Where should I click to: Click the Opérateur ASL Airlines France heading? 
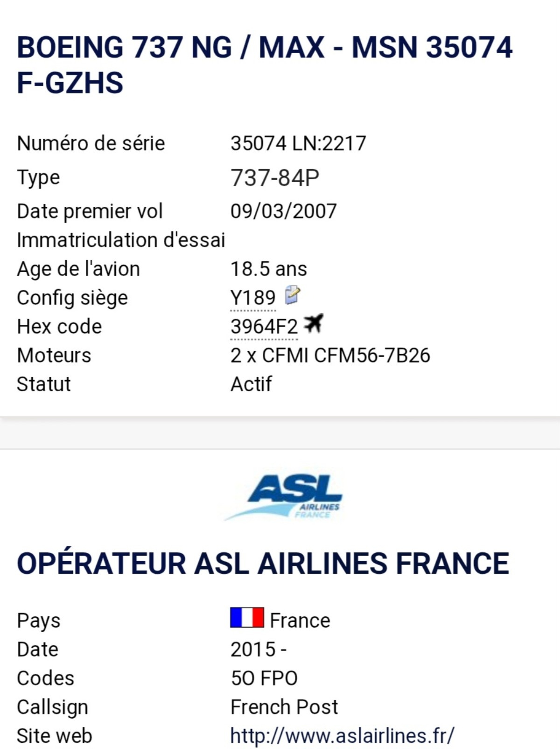tap(263, 563)
